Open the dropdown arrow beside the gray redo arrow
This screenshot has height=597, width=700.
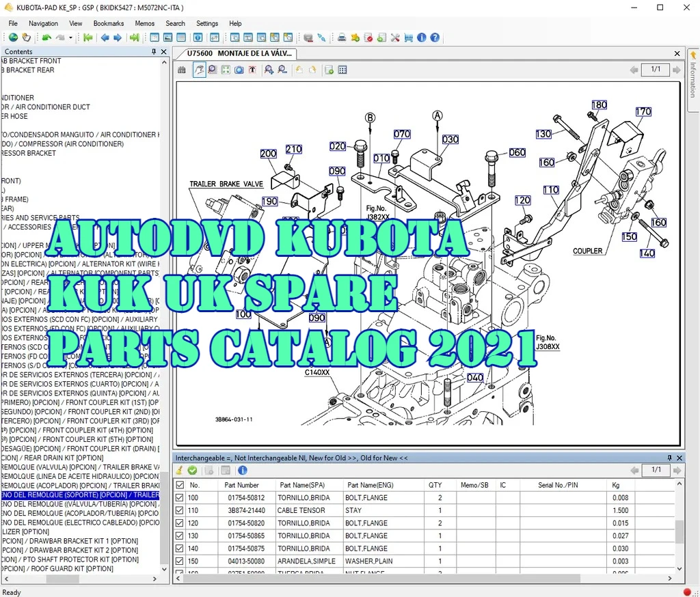point(71,38)
